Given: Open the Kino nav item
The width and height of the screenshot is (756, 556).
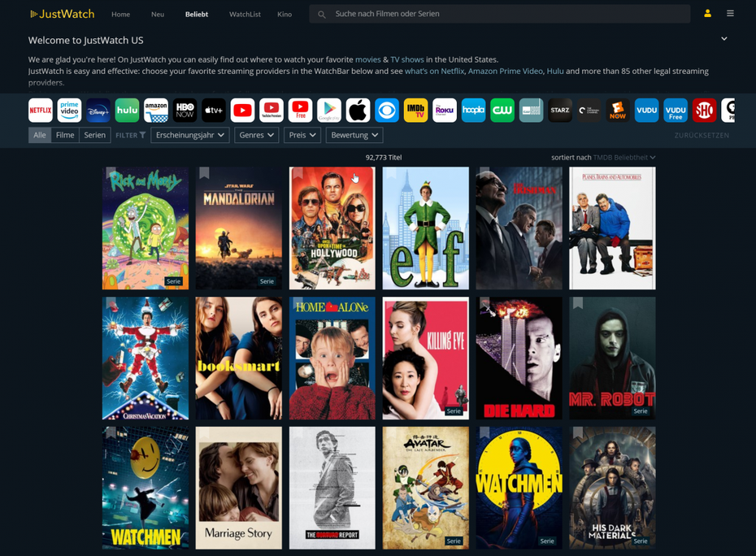Looking at the screenshot, I should [x=285, y=14].
